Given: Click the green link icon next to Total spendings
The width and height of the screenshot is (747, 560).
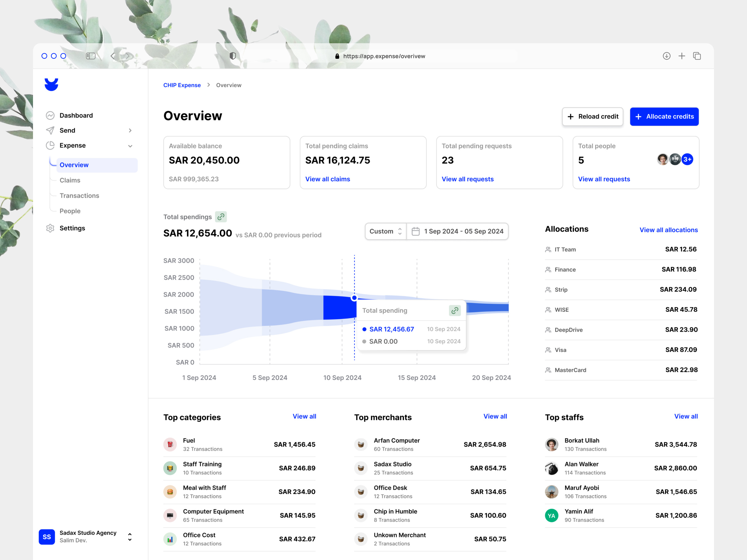Looking at the screenshot, I should (221, 217).
